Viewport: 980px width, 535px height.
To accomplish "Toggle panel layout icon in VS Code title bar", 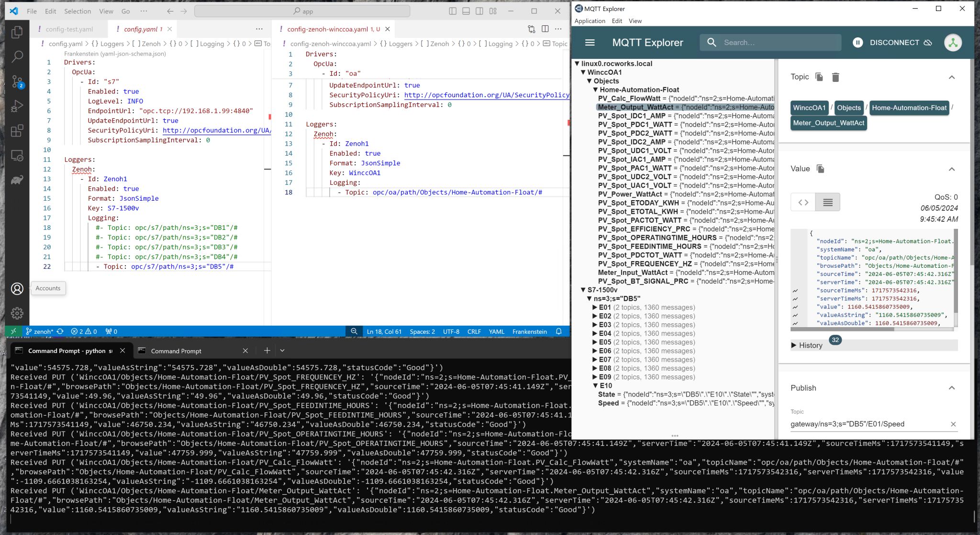I will 466,11.
